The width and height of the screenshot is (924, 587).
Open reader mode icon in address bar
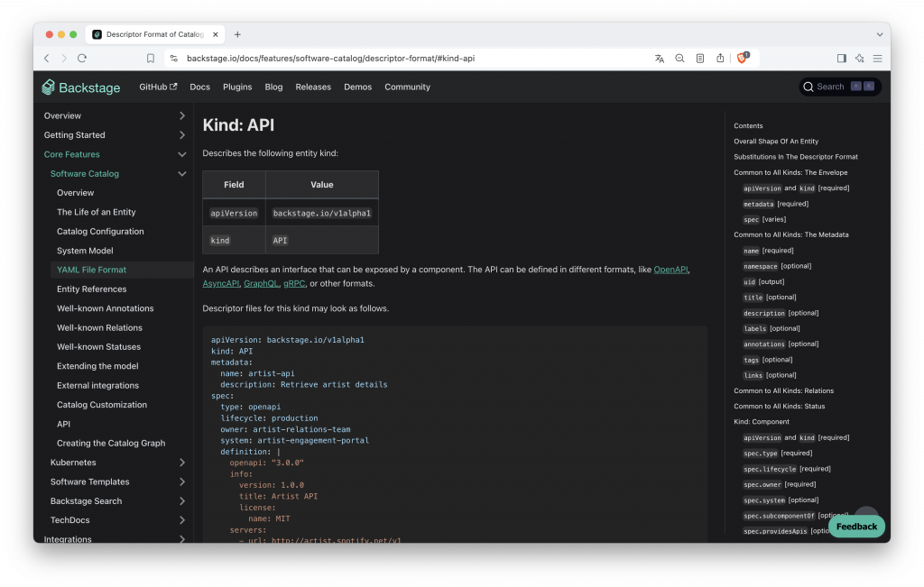coord(699,59)
